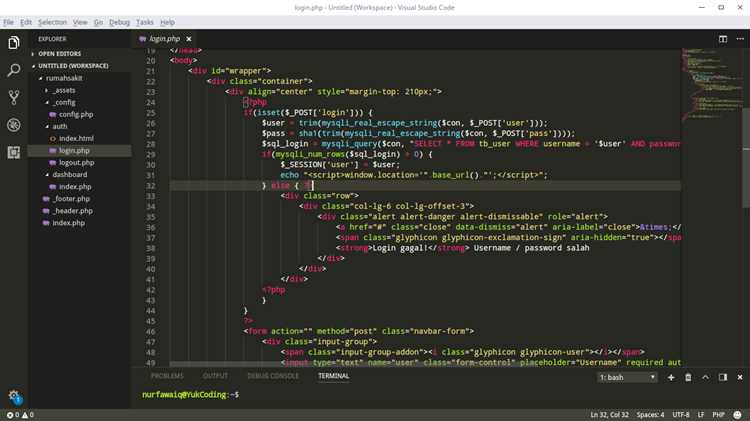Close the terminal panel

[x=740, y=377]
